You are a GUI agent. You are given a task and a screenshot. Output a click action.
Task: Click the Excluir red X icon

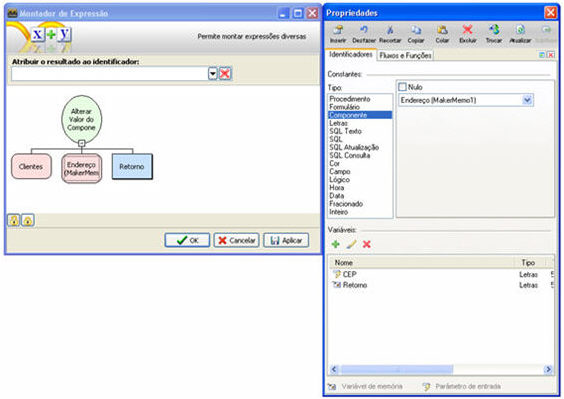pos(468,30)
